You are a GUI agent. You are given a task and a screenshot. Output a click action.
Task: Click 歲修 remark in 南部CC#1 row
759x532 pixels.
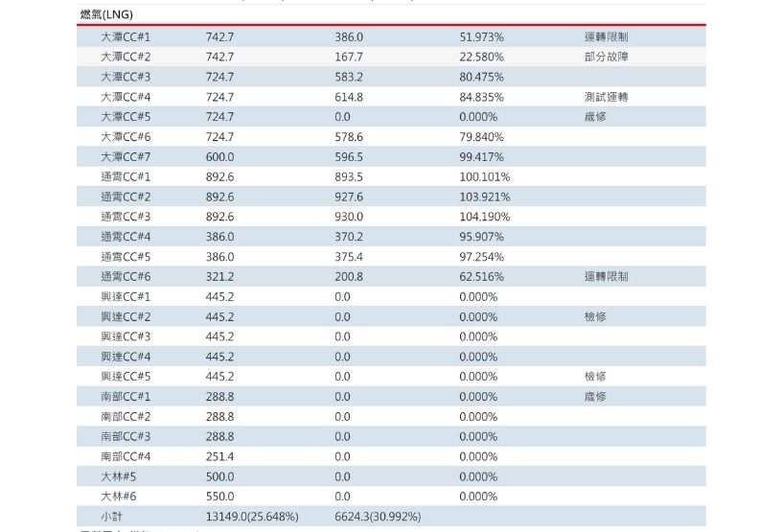[x=595, y=396]
